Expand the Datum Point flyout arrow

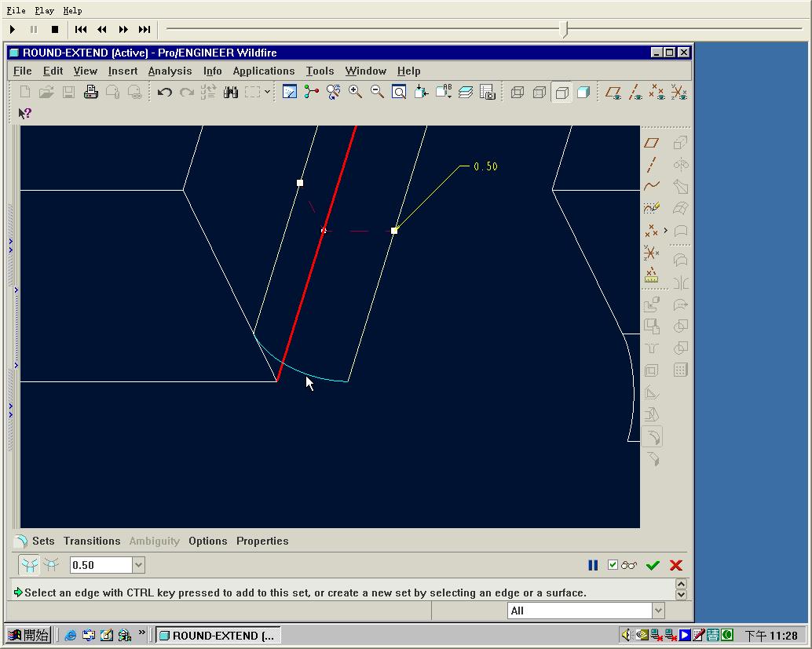point(665,230)
